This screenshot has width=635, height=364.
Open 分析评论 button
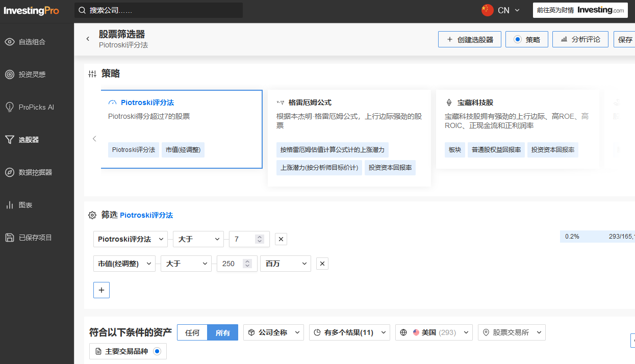coord(580,39)
